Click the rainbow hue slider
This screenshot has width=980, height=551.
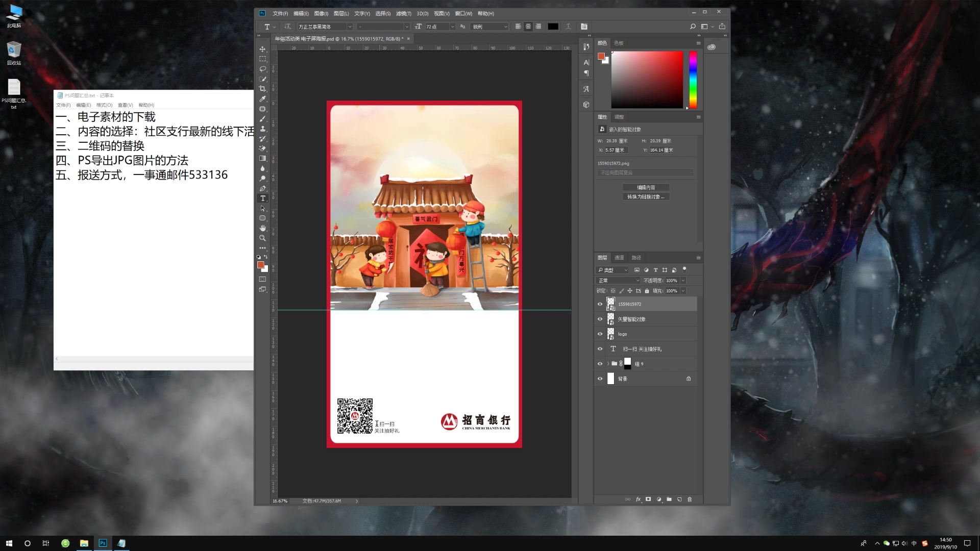tap(693, 80)
